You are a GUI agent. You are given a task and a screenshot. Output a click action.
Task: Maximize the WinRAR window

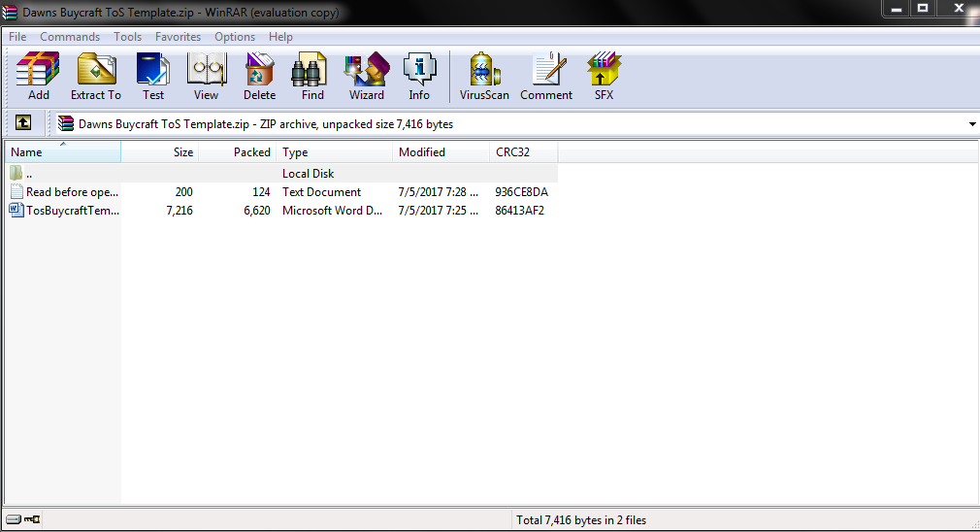pyautogui.click(x=923, y=8)
